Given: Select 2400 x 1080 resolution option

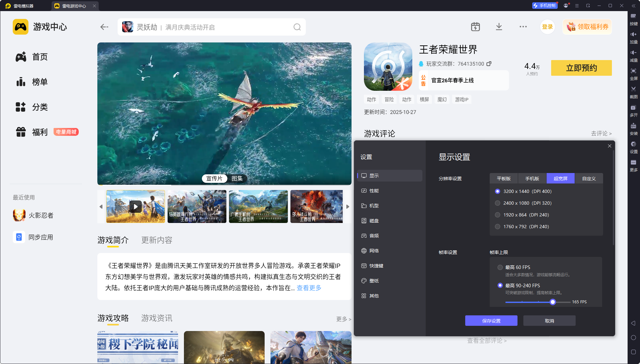Looking at the screenshot, I should [x=498, y=203].
